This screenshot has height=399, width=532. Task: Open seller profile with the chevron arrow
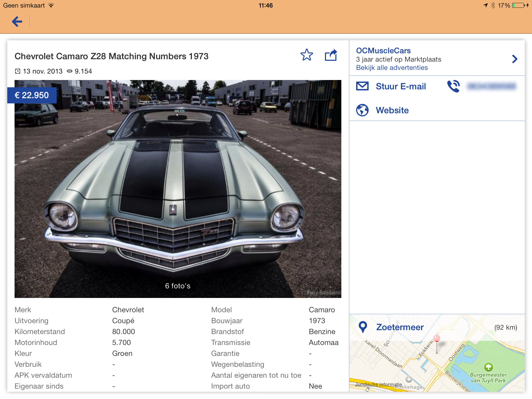point(515,59)
